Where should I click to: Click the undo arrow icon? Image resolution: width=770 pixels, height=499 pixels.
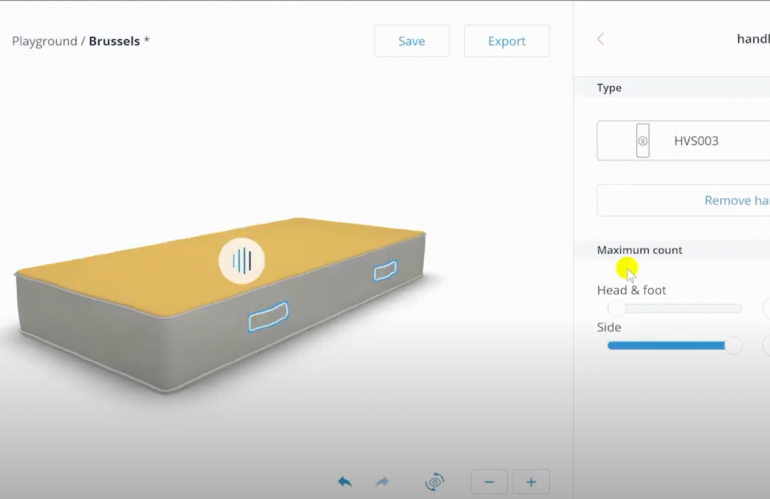point(345,482)
